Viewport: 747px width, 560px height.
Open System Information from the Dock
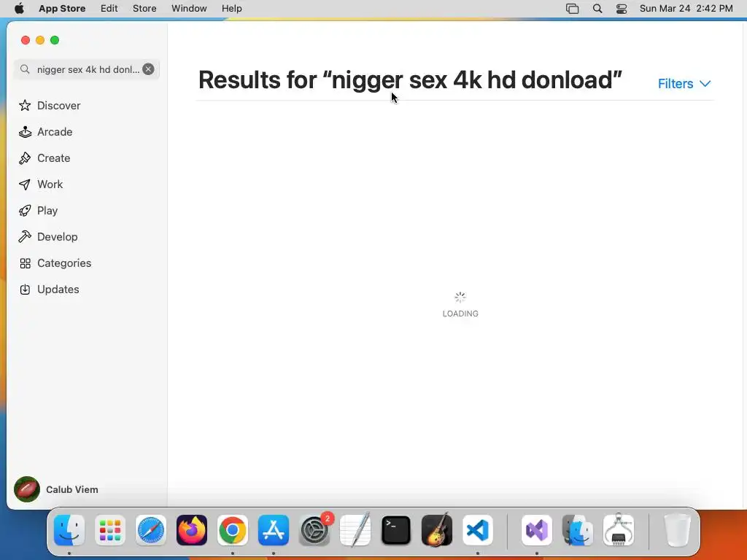coord(619,530)
